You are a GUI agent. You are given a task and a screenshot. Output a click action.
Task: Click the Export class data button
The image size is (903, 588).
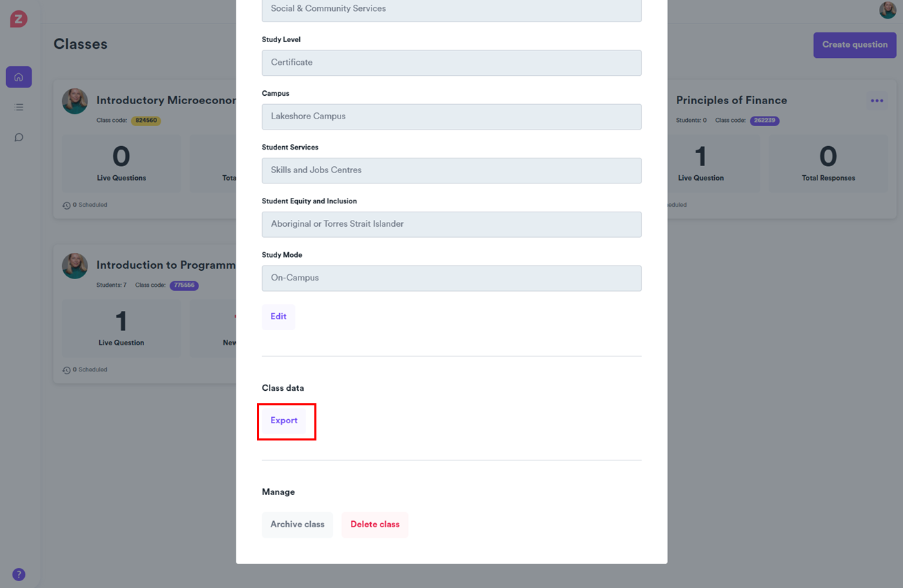coord(284,420)
